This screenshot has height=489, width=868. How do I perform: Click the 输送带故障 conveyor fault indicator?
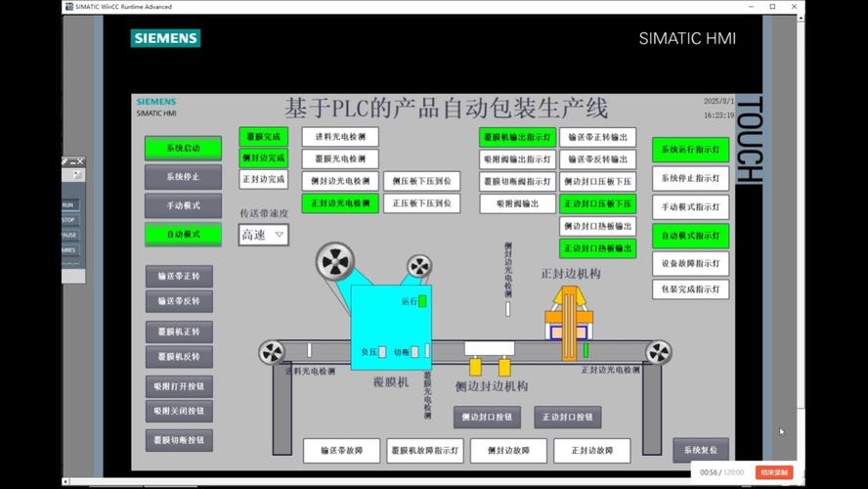(x=341, y=450)
